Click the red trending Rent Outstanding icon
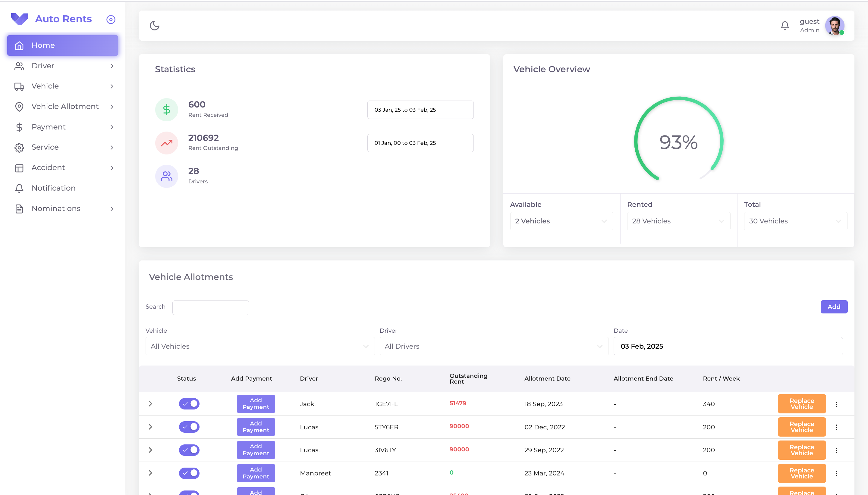Image resolution: width=868 pixels, height=495 pixels. coord(166,143)
